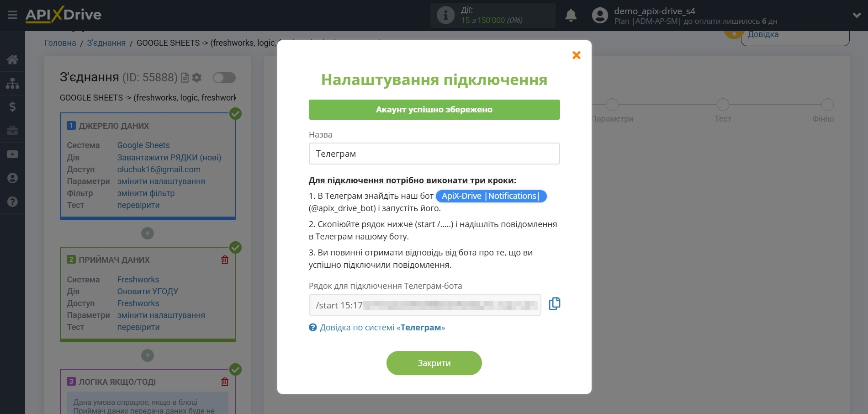Image resolution: width=868 pixels, height=414 pixels.
Task: Expand the user account dropdown arrow
Action: (857, 16)
